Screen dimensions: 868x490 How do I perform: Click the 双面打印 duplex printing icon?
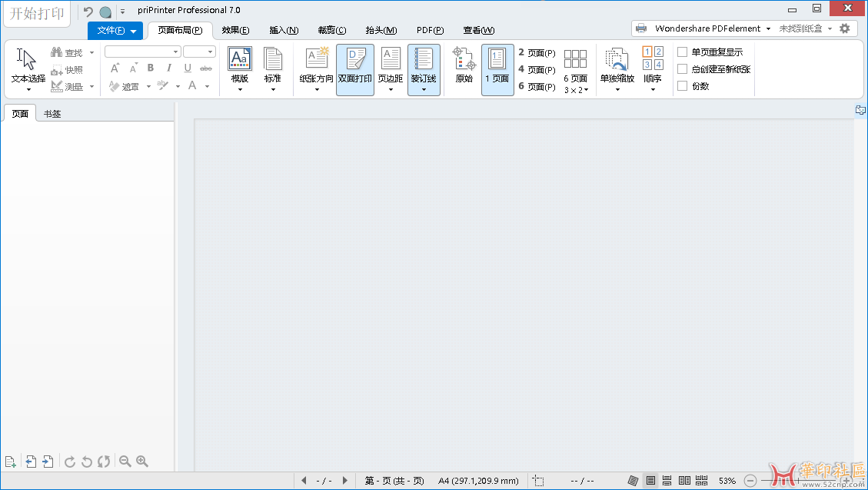354,68
